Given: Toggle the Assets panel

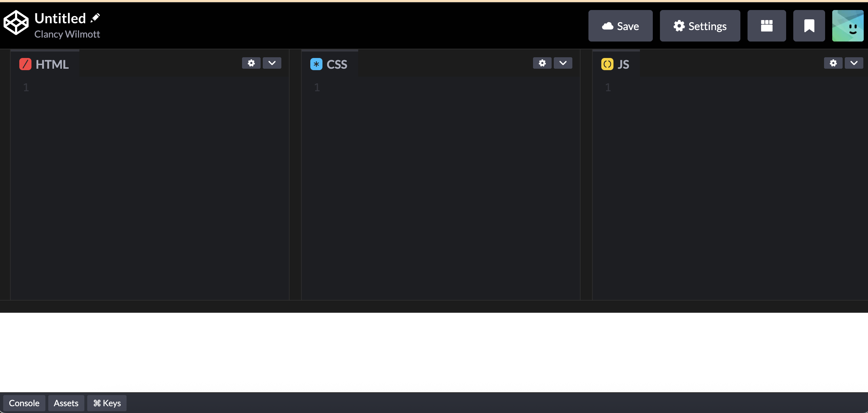Looking at the screenshot, I should click(66, 403).
